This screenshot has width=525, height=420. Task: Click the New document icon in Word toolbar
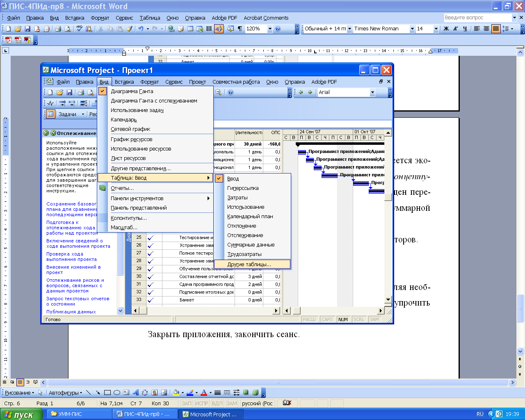tap(8, 29)
